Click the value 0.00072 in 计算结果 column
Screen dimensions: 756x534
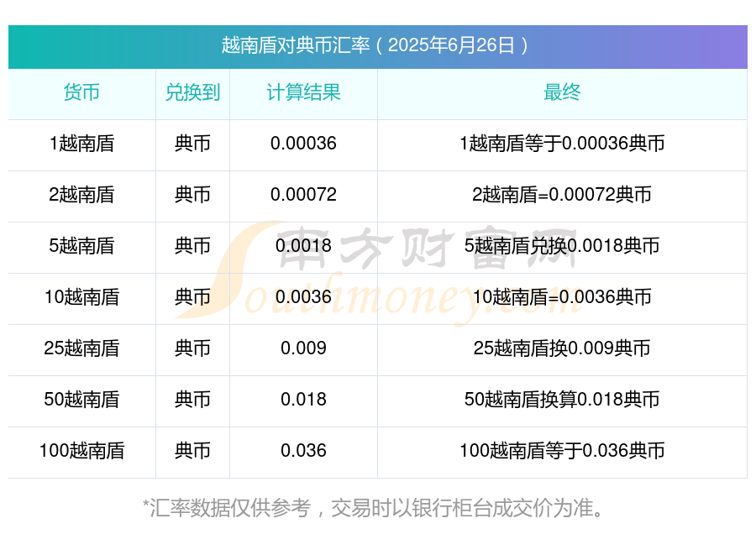coord(303,195)
